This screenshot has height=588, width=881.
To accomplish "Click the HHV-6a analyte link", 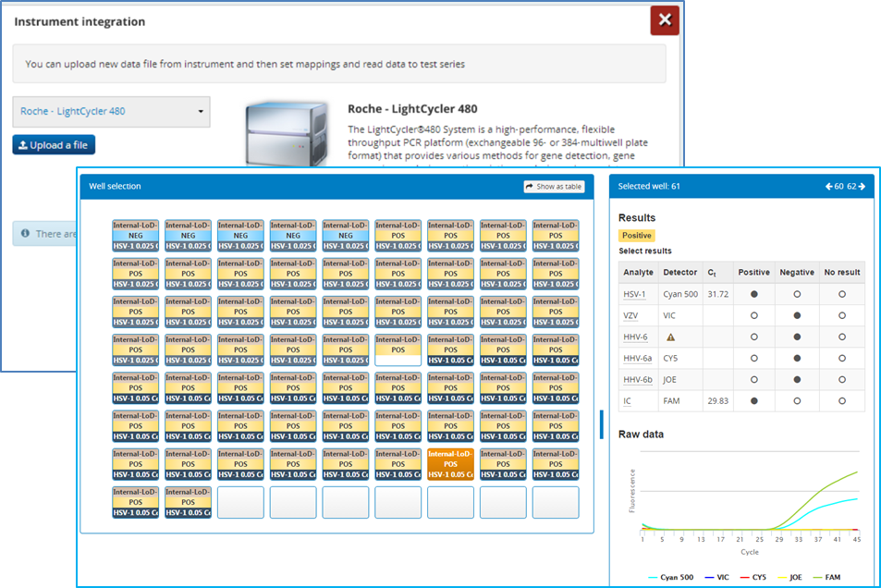I will [637, 358].
